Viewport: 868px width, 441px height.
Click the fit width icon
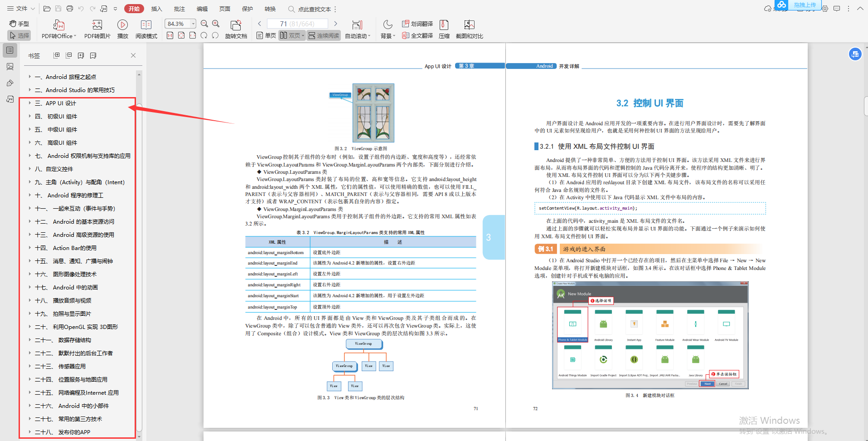(193, 35)
